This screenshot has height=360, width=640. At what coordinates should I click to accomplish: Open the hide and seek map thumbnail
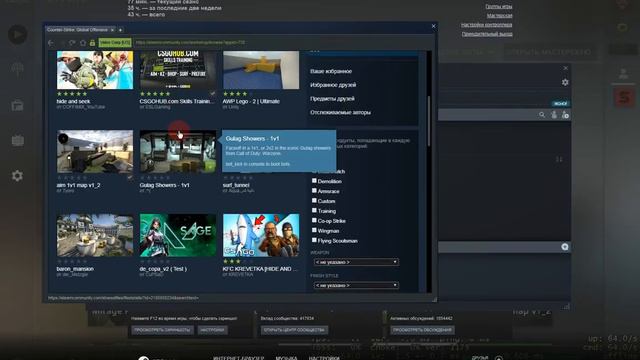pos(95,70)
